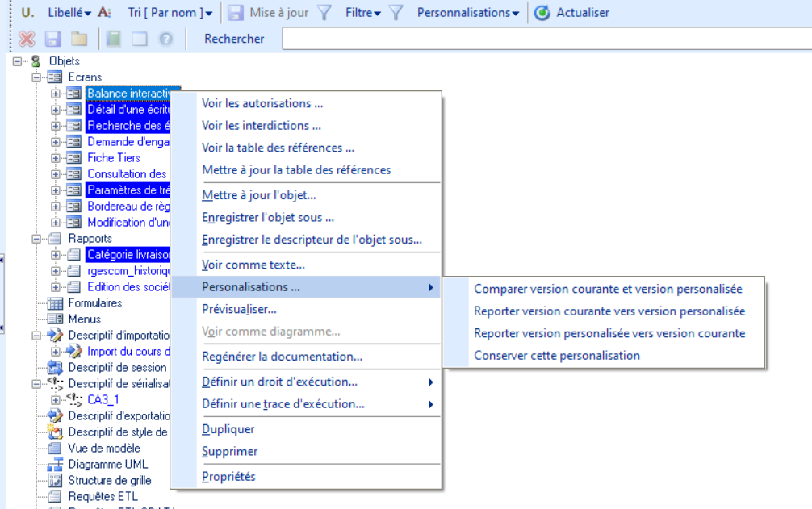Click the Formulaires grid icon

point(55,303)
